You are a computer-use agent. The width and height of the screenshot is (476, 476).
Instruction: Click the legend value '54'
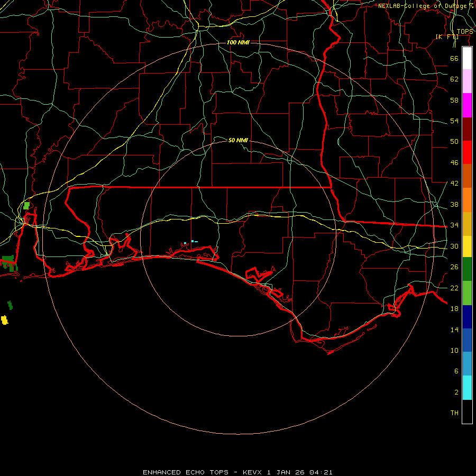pyautogui.click(x=454, y=121)
